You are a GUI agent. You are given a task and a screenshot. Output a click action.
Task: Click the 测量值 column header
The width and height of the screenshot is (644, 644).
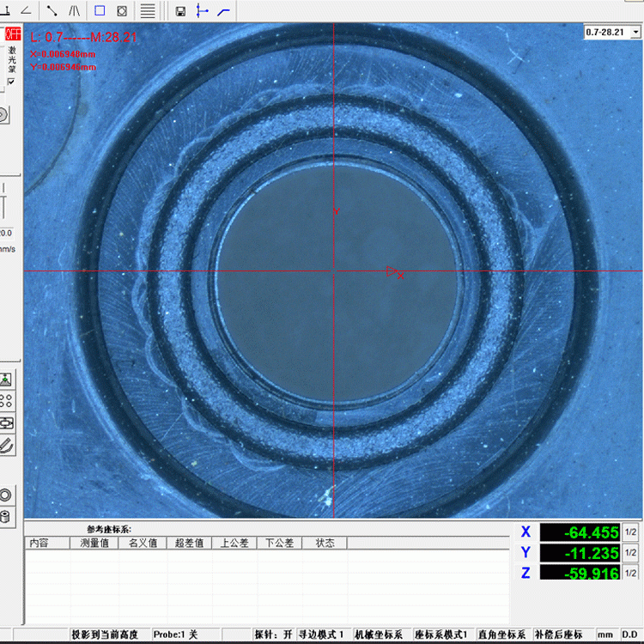coord(94,543)
